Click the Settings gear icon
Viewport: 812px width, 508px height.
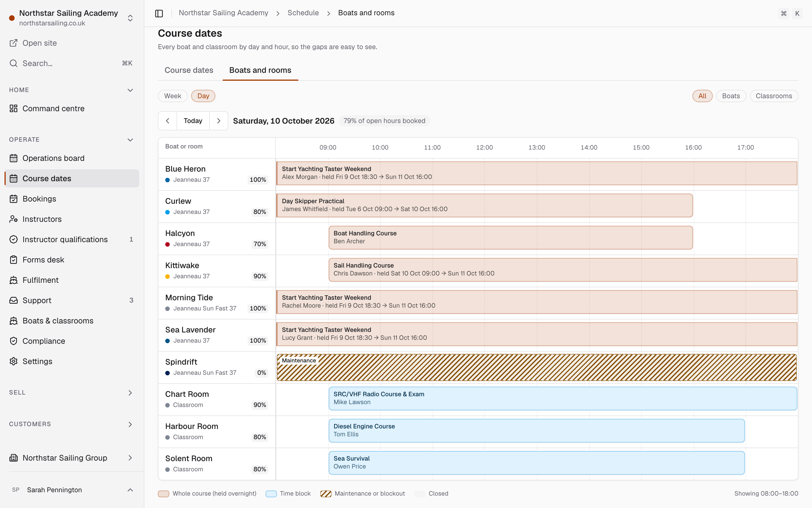pos(14,362)
